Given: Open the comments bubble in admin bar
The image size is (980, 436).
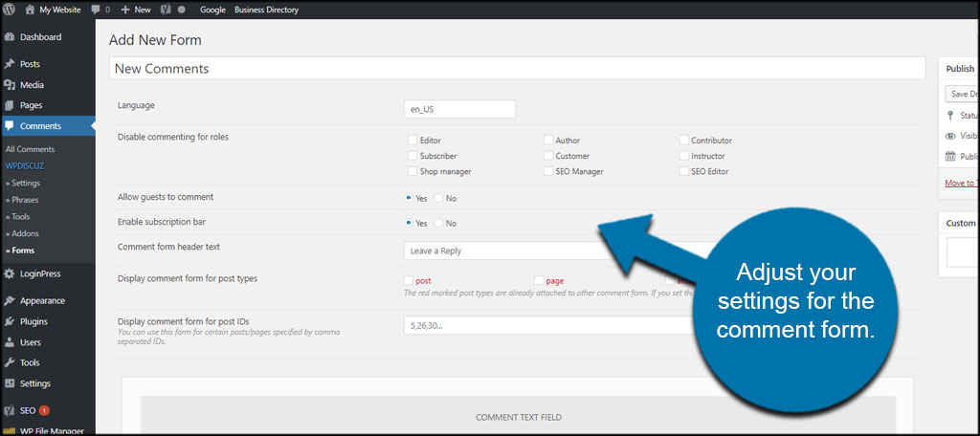Looking at the screenshot, I should pos(99,10).
